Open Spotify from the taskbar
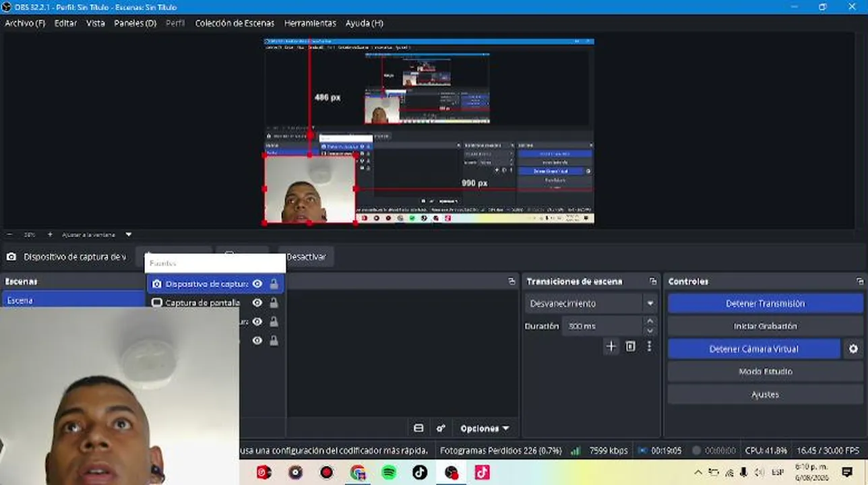Screen dimensions: 868x485 pyautogui.click(x=389, y=472)
